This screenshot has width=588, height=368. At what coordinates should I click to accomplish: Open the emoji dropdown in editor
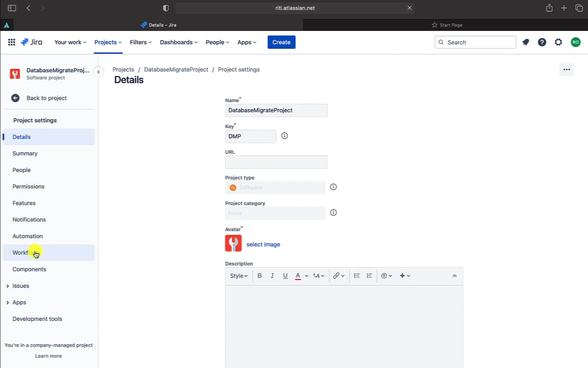click(387, 276)
